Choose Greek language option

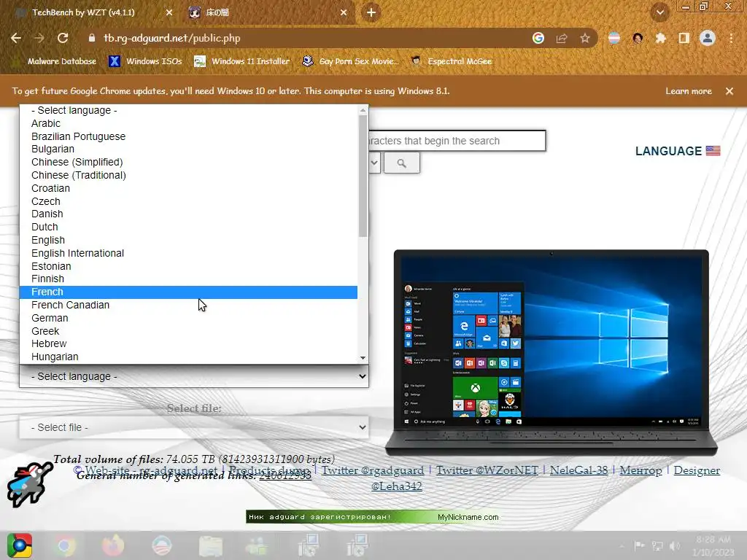(188, 331)
